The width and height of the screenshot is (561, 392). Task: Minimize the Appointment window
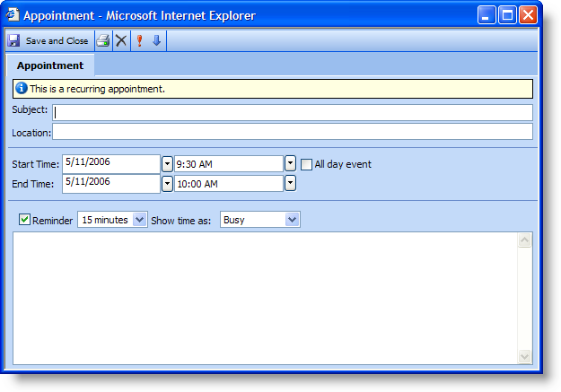tap(486, 15)
